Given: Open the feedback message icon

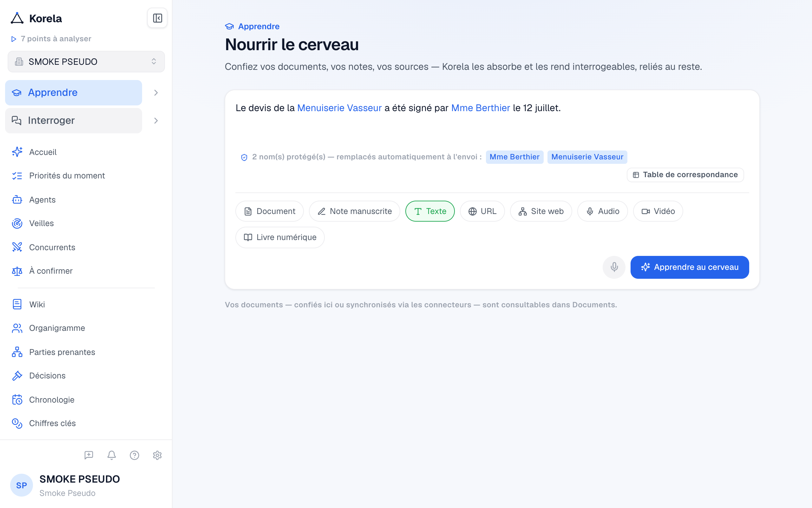Looking at the screenshot, I should coord(88,455).
